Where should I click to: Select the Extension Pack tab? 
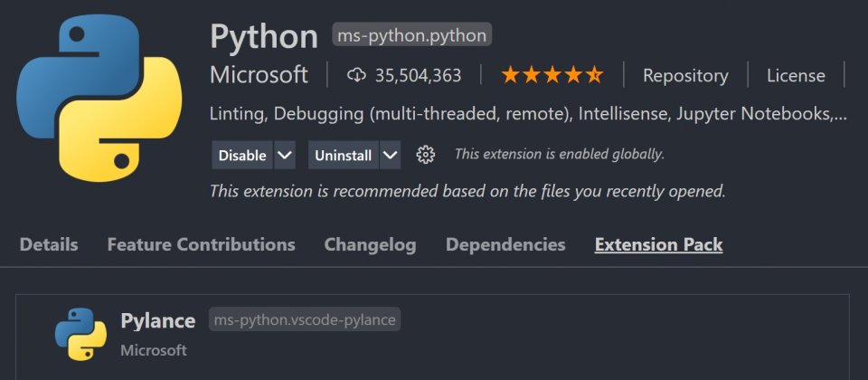(659, 244)
